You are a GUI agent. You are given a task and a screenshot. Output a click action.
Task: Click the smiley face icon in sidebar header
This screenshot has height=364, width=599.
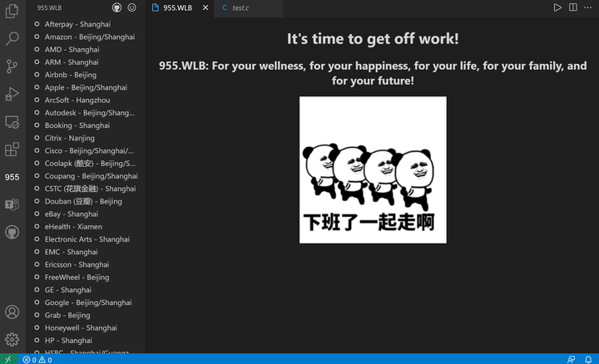(x=131, y=7)
